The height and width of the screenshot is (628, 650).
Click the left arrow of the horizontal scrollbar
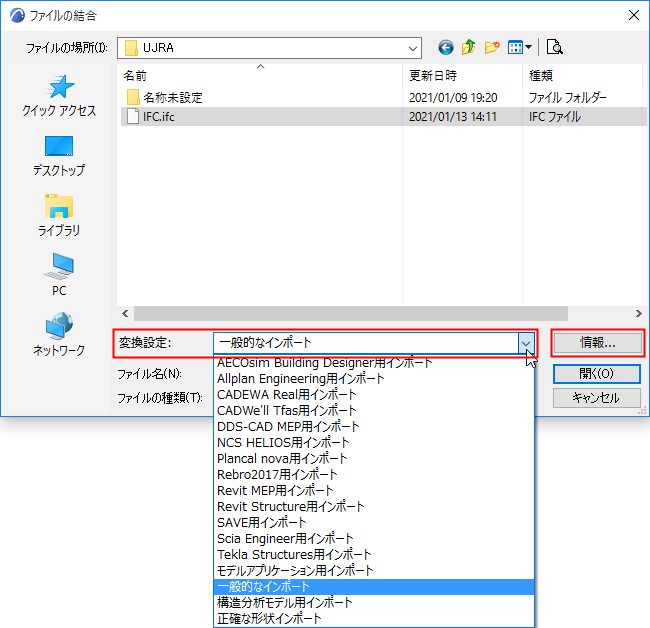coord(125,314)
